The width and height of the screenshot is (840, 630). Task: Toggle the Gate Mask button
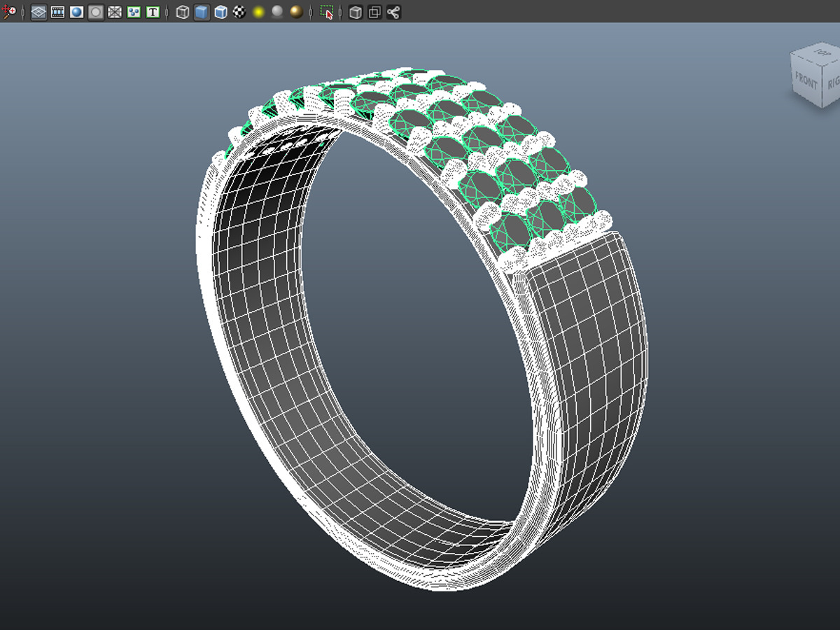pos(95,12)
